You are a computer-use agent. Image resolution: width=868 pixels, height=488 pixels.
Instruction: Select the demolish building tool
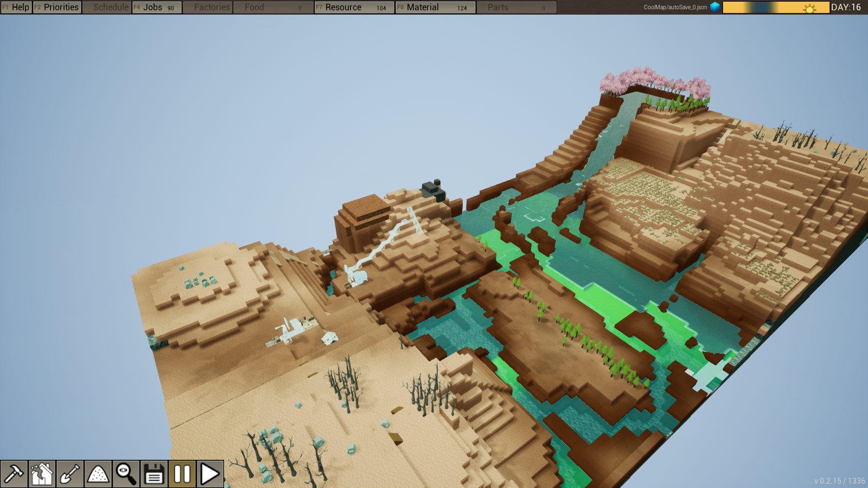click(42, 474)
